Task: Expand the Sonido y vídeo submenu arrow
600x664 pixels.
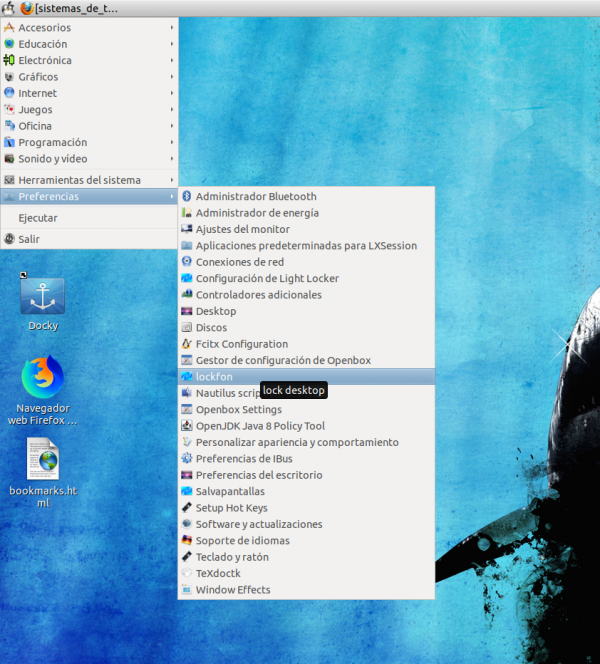Action: (x=172, y=158)
